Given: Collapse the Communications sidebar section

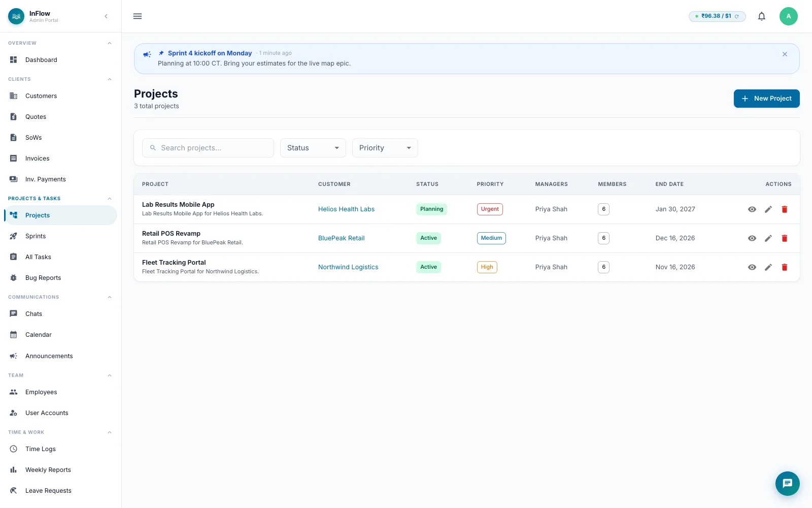Looking at the screenshot, I should pos(110,297).
